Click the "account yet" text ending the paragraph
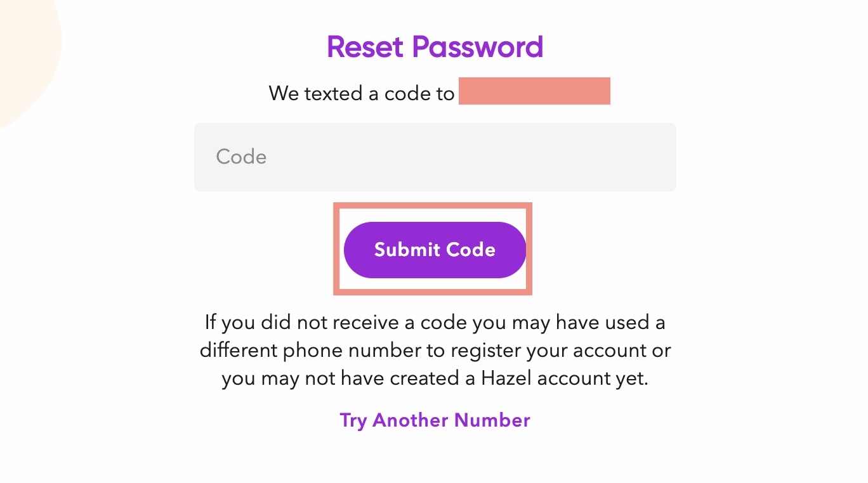Image resolution: width=868 pixels, height=483 pixels. click(593, 379)
